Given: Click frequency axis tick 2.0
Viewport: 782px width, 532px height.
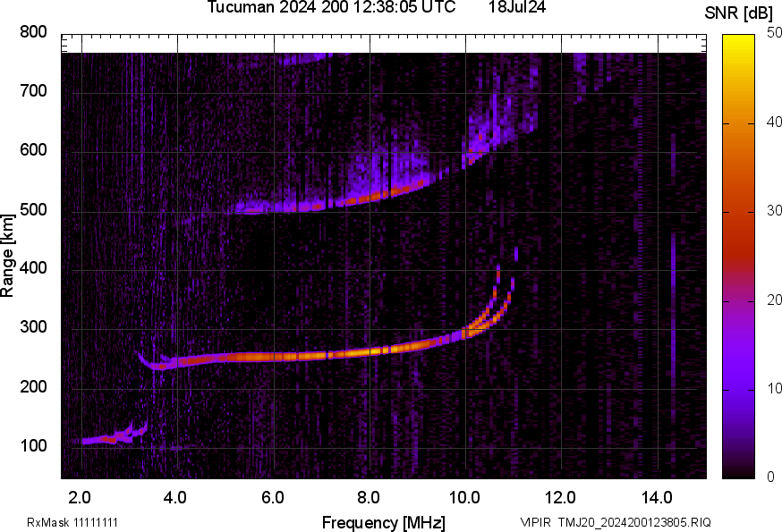Looking at the screenshot, I should 80,497.
